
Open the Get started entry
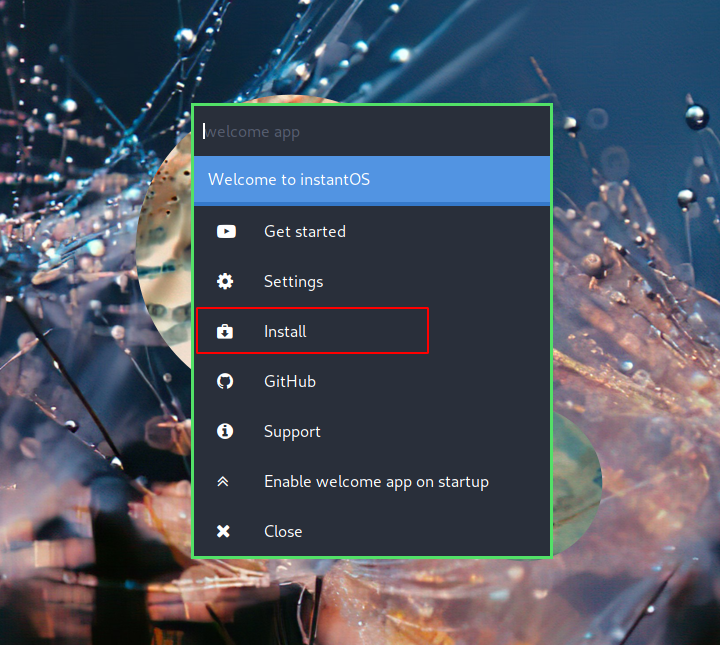click(x=372, y=231)
